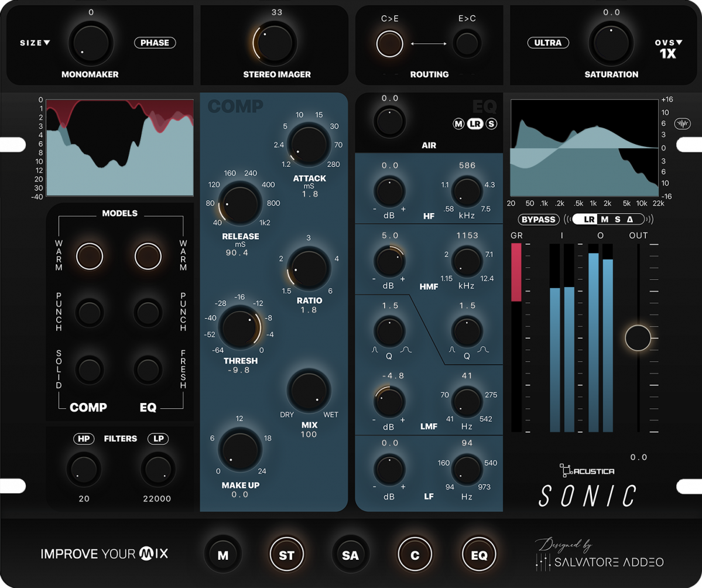Click the HF dB gain knob
The width and height of the screenshot is (702, 588).
(389, 192)
